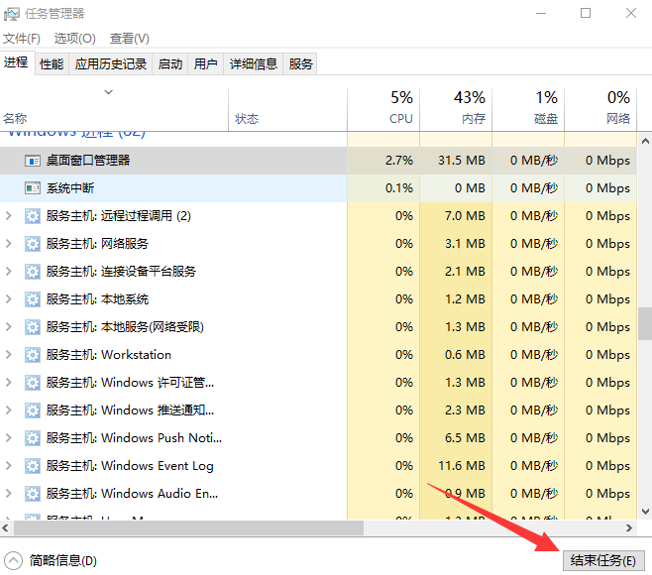The width and height of the screenshot is (652, 575).
Task: Expand 服务主机: Windows Push Noti… entry
Action: (x=9, y=438)
